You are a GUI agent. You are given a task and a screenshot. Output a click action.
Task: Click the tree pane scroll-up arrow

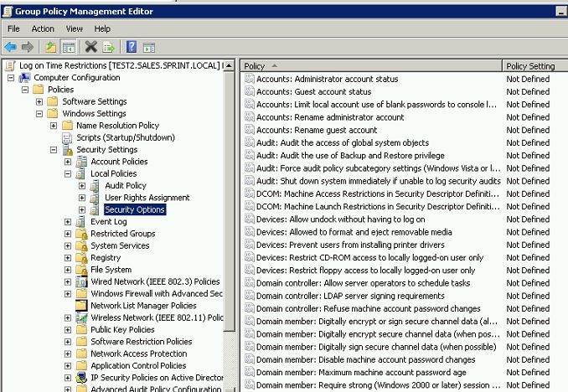point(229,66)
